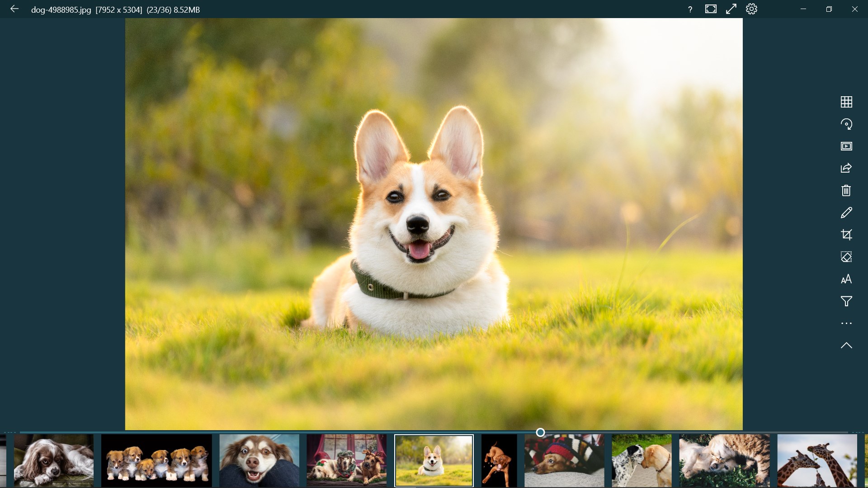Delete dog-4988985.jpg

point(847,190)
